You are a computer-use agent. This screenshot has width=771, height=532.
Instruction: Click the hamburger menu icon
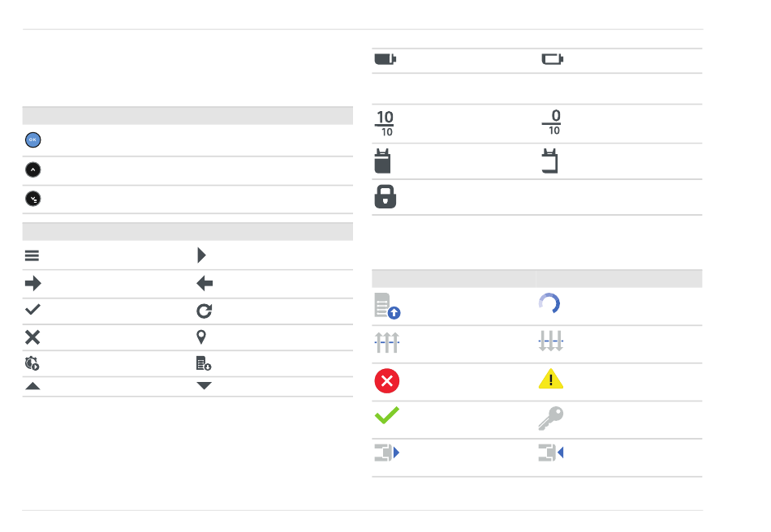(32, 255)
